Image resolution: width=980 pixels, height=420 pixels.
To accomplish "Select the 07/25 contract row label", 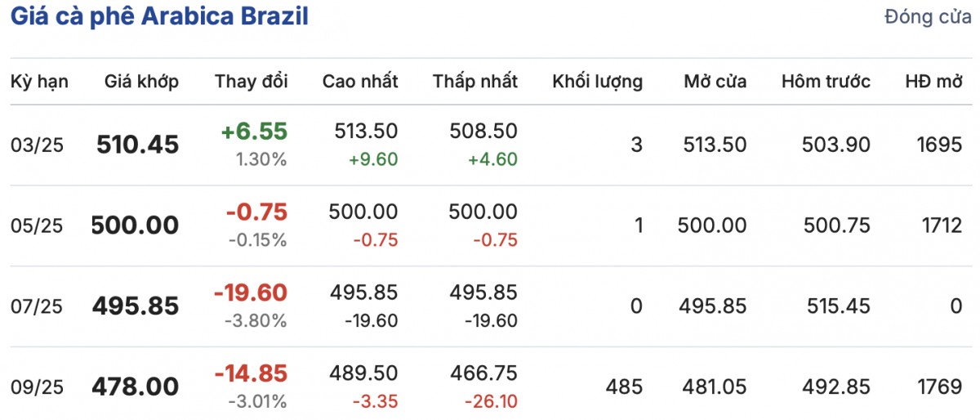I will pos(37,306).
